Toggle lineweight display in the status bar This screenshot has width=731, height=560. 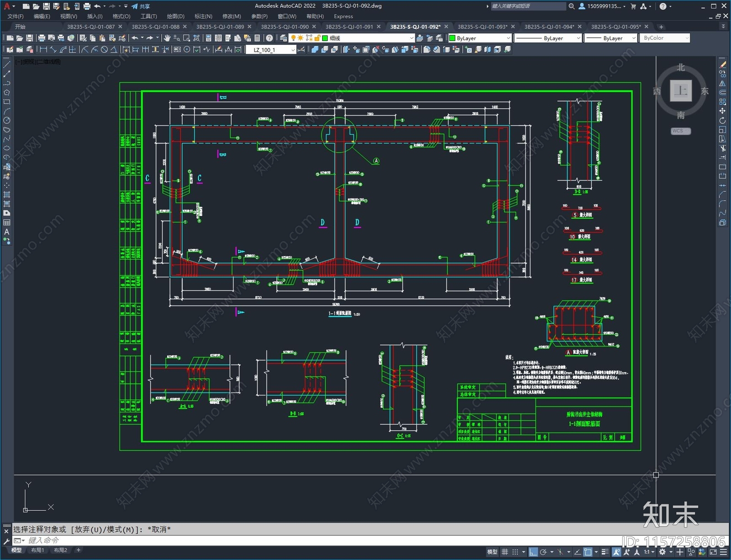tap(605, 552)
